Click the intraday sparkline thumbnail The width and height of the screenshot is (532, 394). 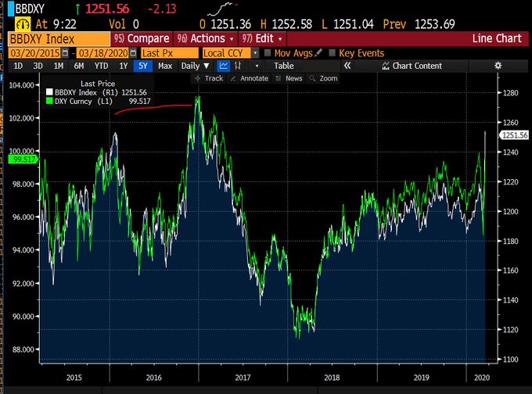click(x=222, y=9)
